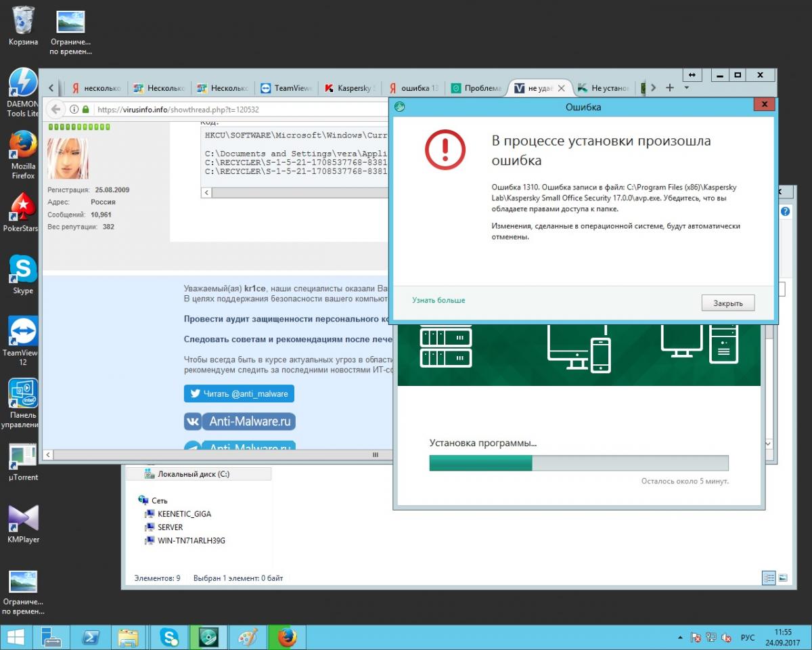This screenshot has width=812, height=650.
Task: Switch to Skype in the taskbar
Action: pos(169,637)
